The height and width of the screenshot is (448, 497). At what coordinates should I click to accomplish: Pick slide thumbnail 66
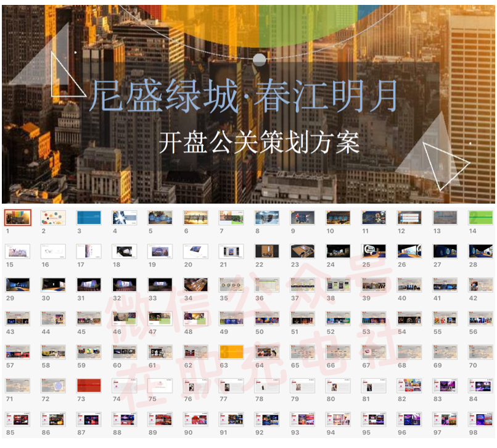point(339,352)
